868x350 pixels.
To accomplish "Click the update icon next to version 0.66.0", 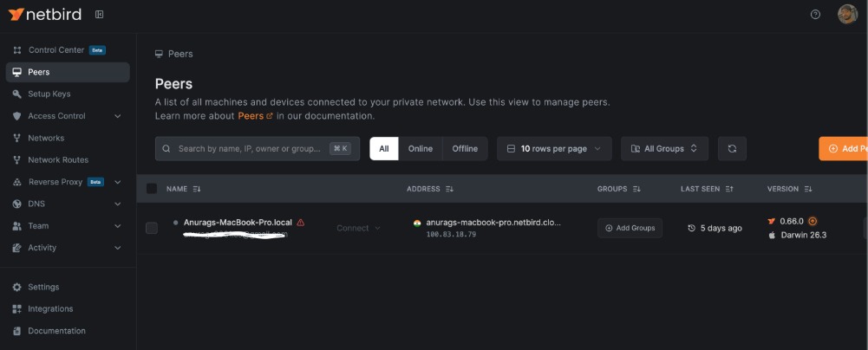I will (813, 221).
